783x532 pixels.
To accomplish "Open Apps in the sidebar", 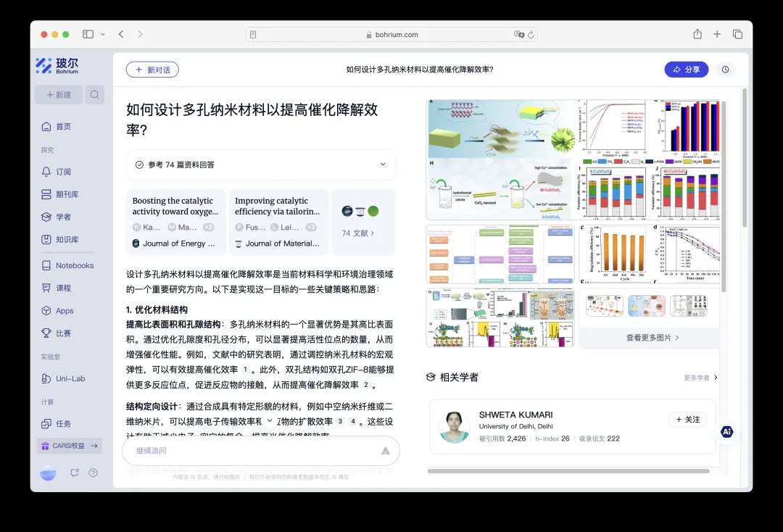I will pyautogui.click(x=57, y=310).
